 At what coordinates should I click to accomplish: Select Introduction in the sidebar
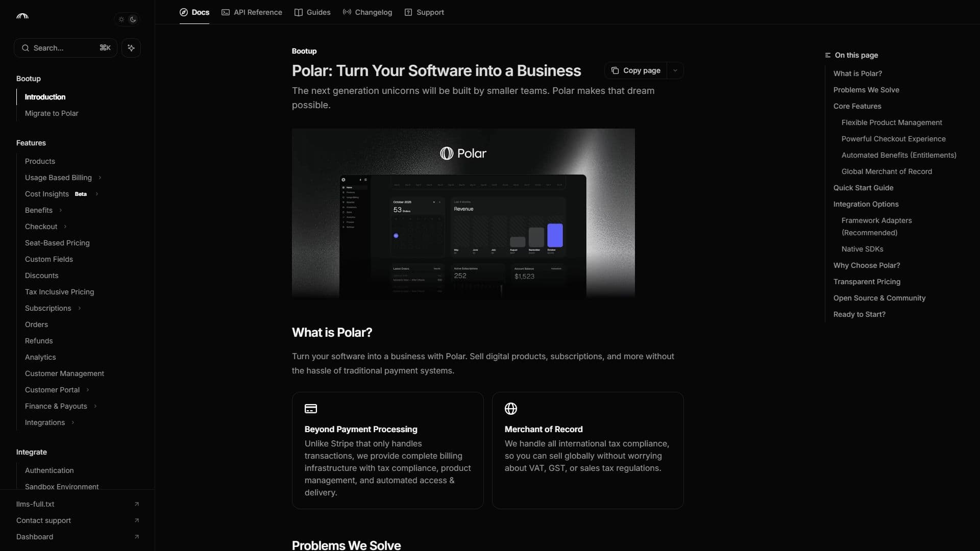pos(45,97)
